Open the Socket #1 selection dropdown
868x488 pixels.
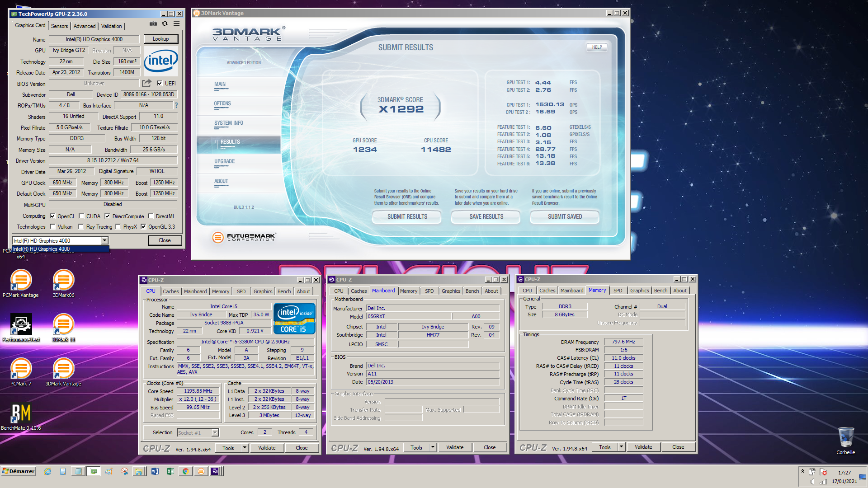[x=215, y=433]
